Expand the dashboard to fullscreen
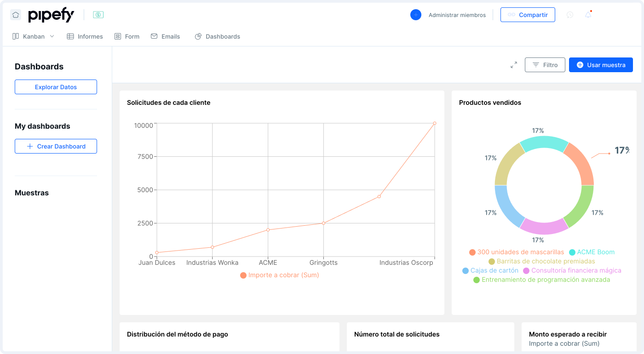Image resolution: width=644 pixels, height=354 pixels. 514,65
